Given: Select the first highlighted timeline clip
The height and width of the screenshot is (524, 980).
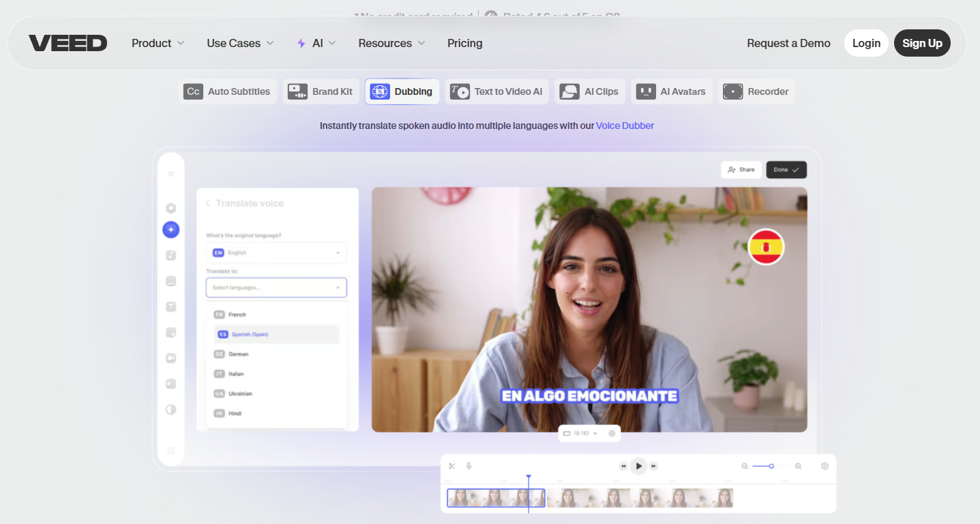Looking at the screenshot, I should [x=496, y=498].
